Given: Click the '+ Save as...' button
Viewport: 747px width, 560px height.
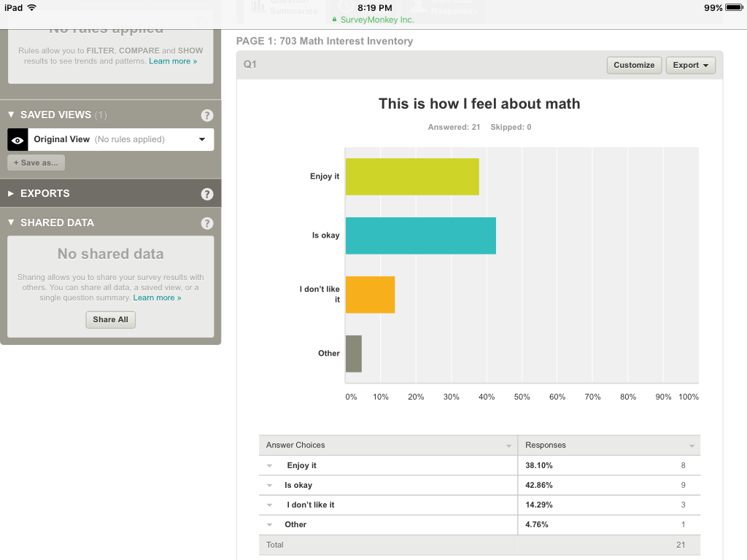Looking at the screenshot, I should coord(36,163).
